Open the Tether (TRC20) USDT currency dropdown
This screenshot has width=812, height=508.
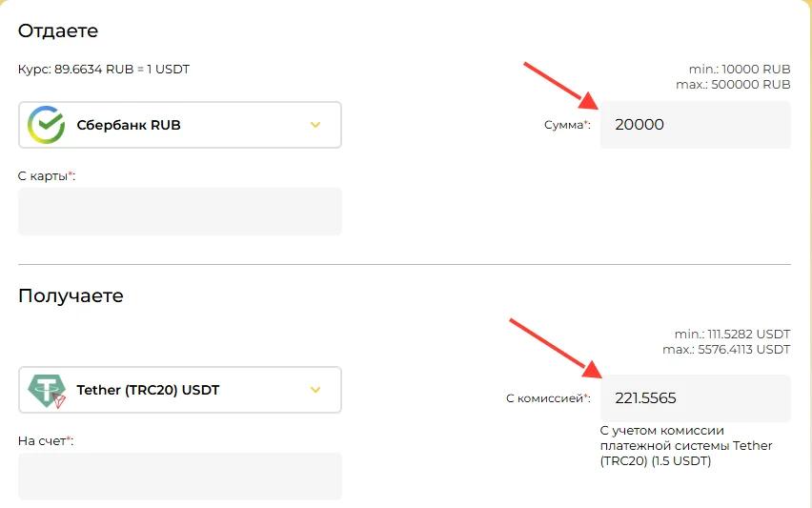(180, 390)
